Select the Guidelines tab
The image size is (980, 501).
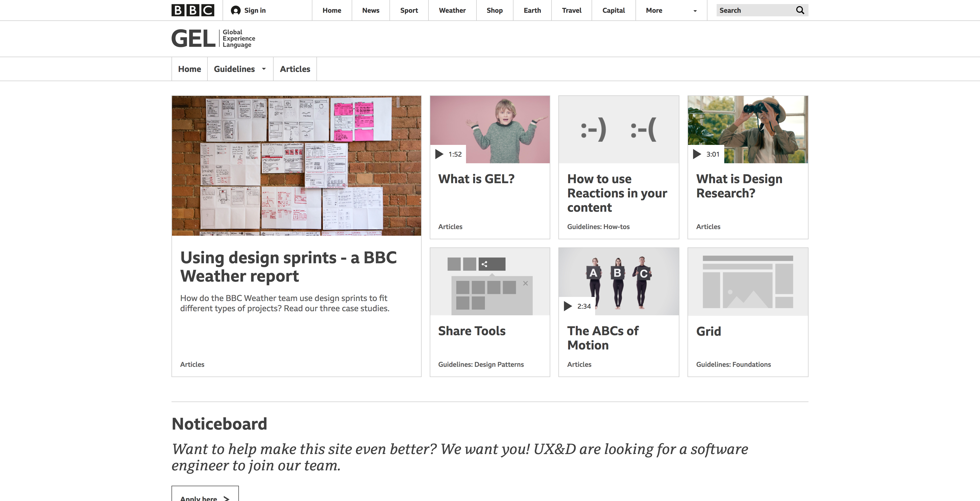click(x=240, y=69)
